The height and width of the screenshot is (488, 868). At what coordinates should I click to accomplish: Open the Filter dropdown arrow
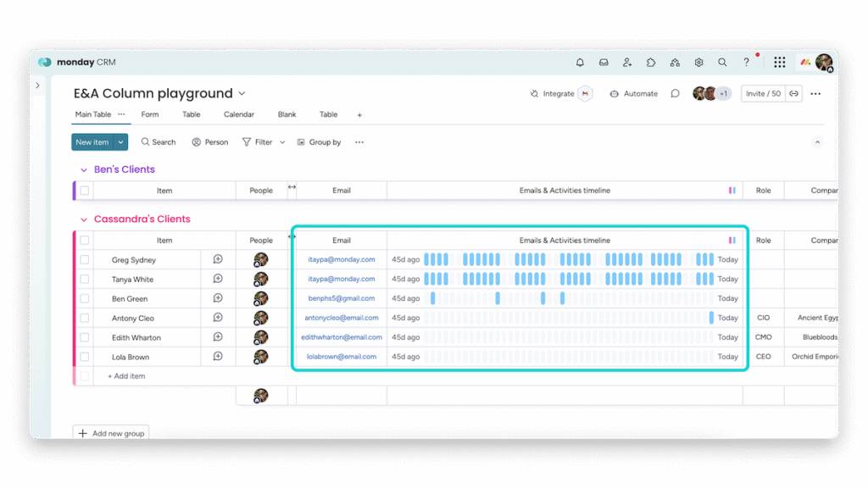point(282,142)
